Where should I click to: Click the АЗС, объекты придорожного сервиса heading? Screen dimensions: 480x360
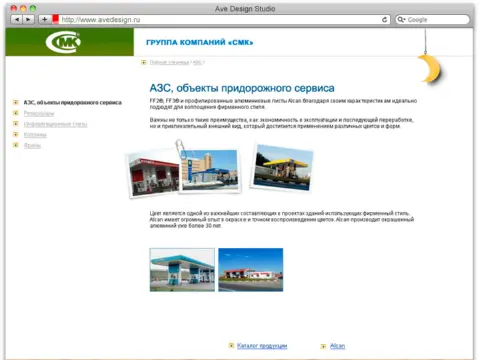pos(242,88)
